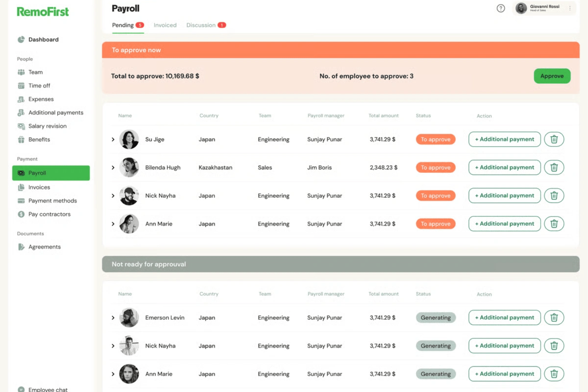
Task: Click the green Approve button
Action: click(552, 76)
